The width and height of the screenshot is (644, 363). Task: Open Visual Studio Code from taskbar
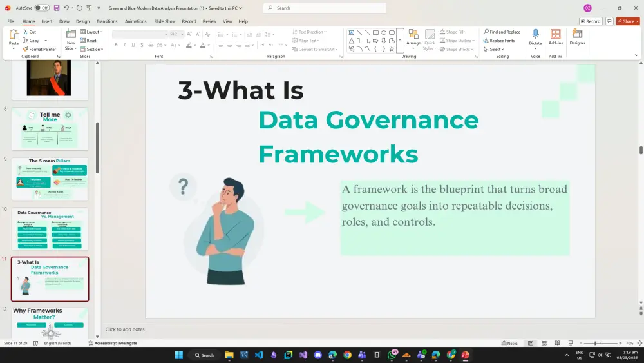pos(259,355)
